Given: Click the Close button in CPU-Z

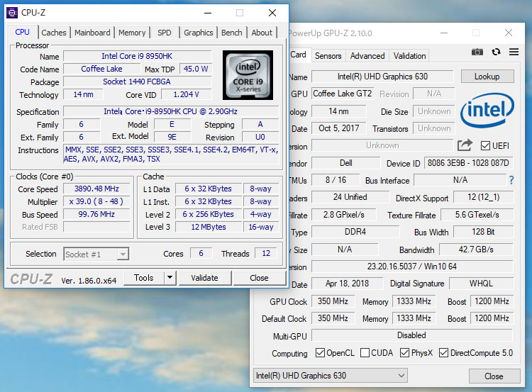Looking at the screenshot, I should 259,278.
